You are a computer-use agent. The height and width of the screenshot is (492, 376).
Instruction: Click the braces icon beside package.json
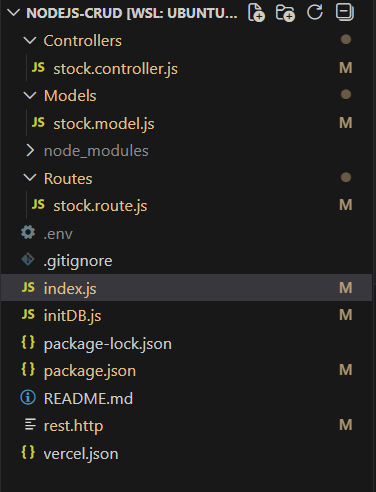pyautogui.click(x=28, y=370)
